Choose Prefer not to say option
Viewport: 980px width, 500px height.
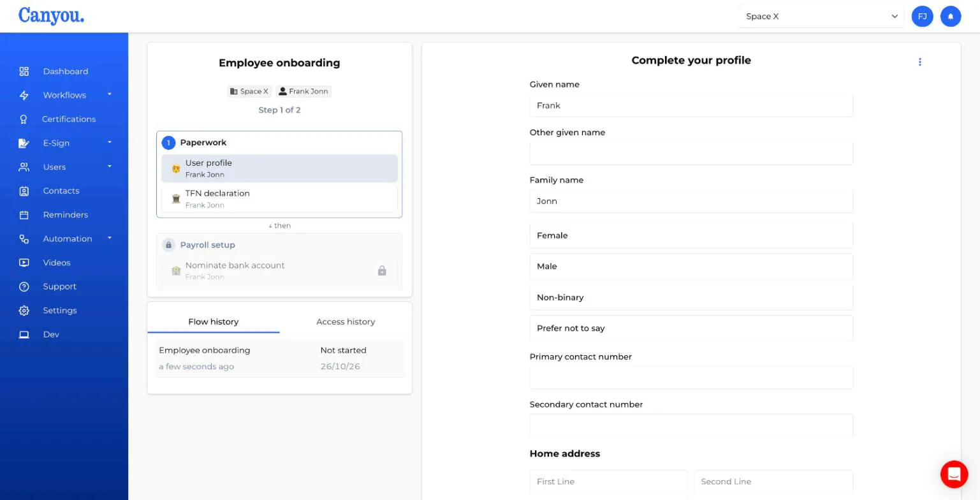click(x=691, y=328)
